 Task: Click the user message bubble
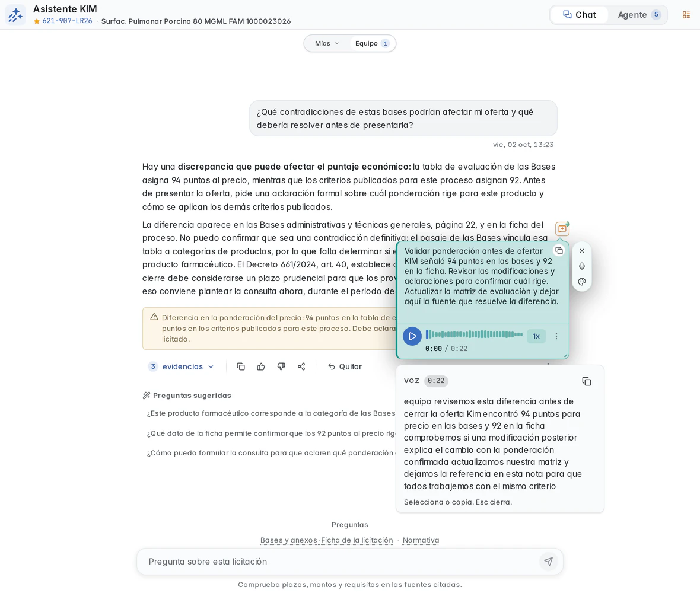403,118
